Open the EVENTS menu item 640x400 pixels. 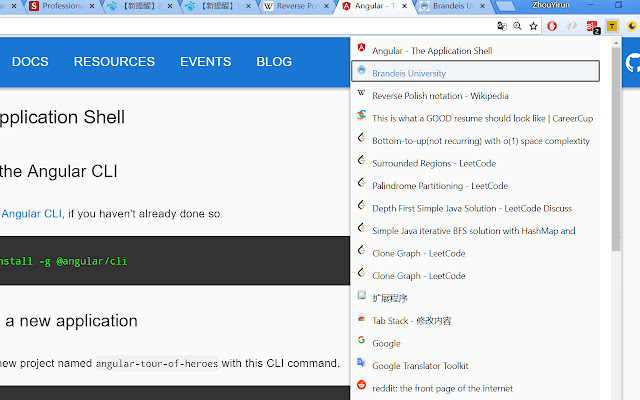206,62
